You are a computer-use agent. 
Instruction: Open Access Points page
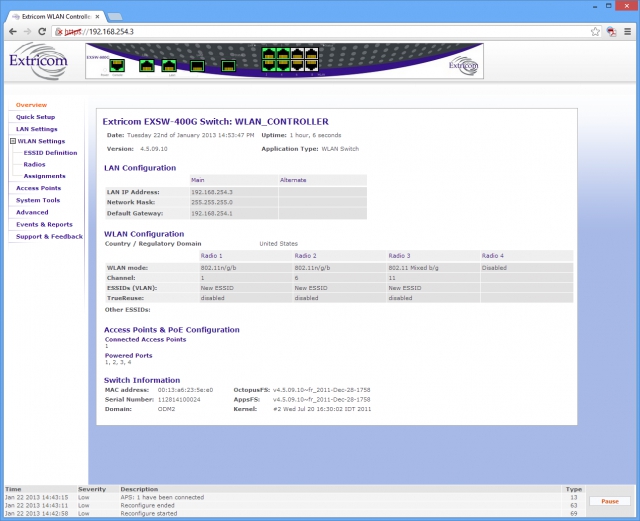pyautogui.click(x=38, y=188)
